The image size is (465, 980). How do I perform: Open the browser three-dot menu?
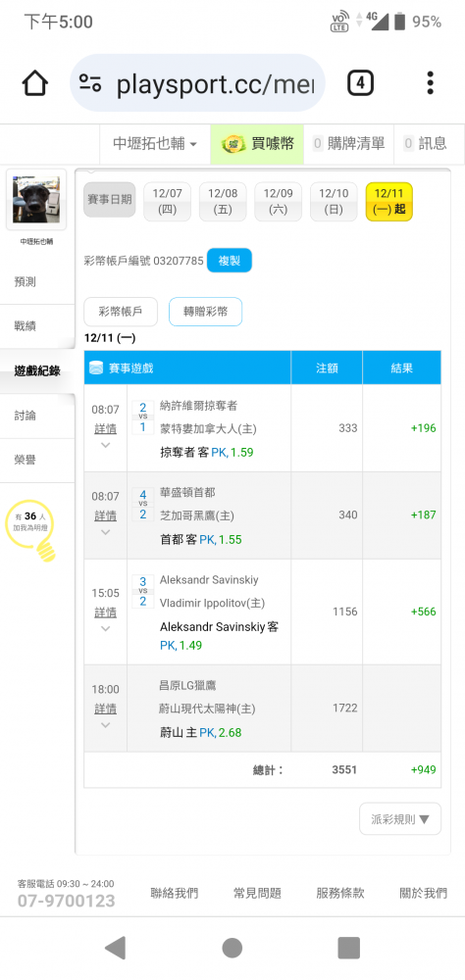click(x=430, y=82)
